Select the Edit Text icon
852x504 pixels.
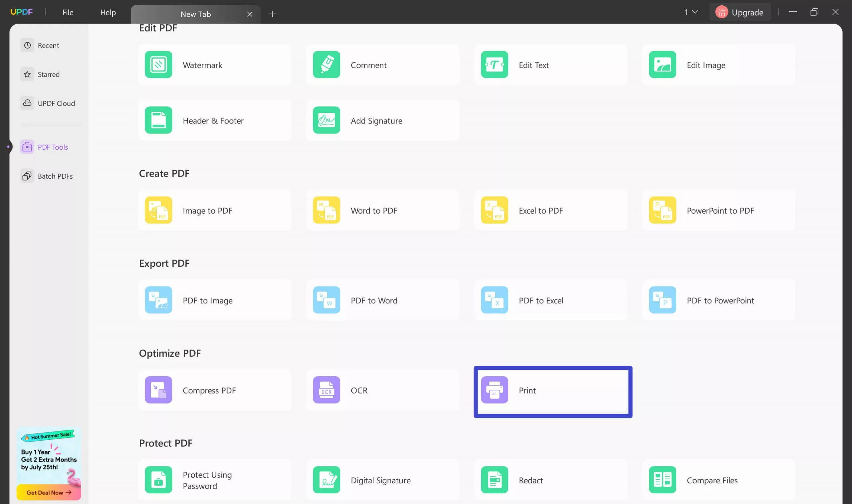pyautogui.click(x=494, y=65)
